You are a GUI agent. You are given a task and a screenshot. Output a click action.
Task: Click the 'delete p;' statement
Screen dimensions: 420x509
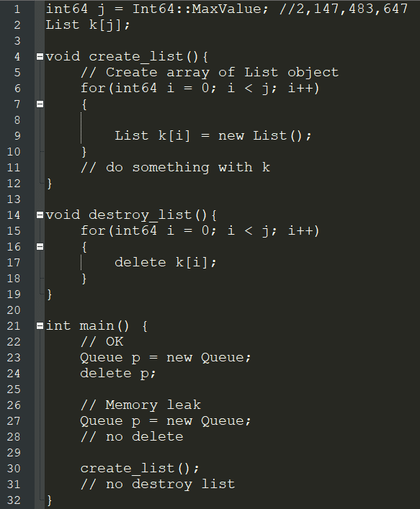point(118,374)
